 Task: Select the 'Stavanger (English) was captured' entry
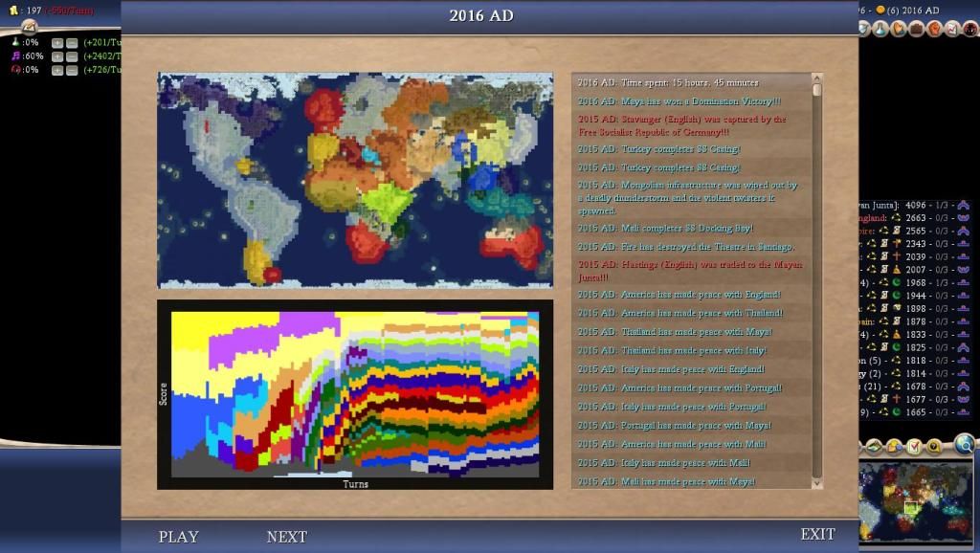coord(691,125)
